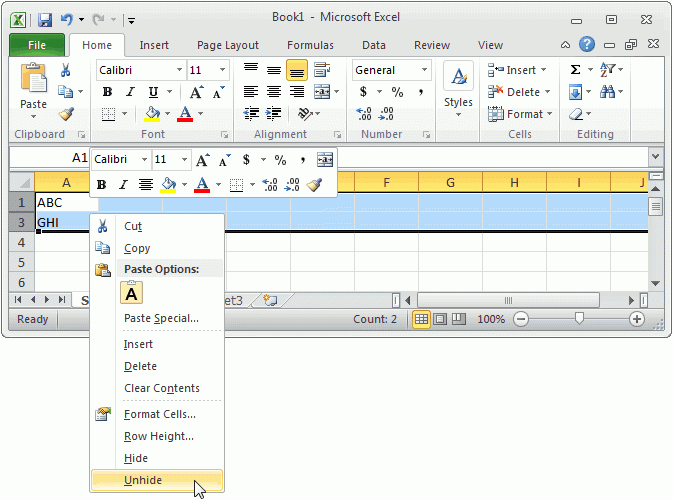Select Unhide from the context menu
Viewport: 673px width, 500px height.
(x=143, y=480)
